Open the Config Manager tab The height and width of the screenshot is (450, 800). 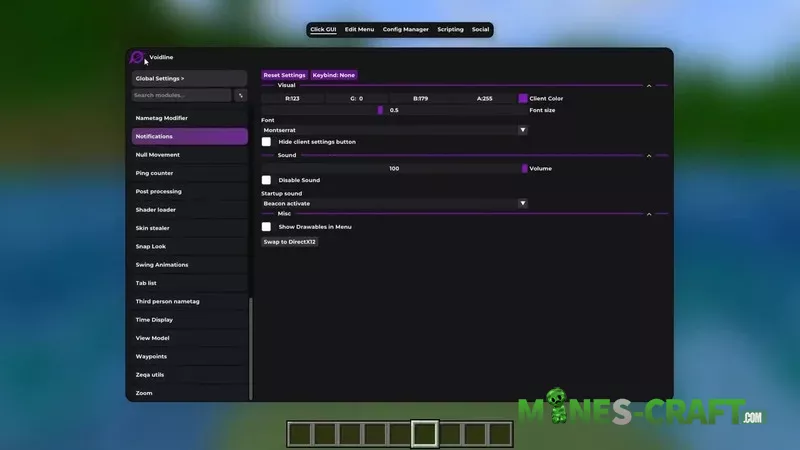[406, 30]
